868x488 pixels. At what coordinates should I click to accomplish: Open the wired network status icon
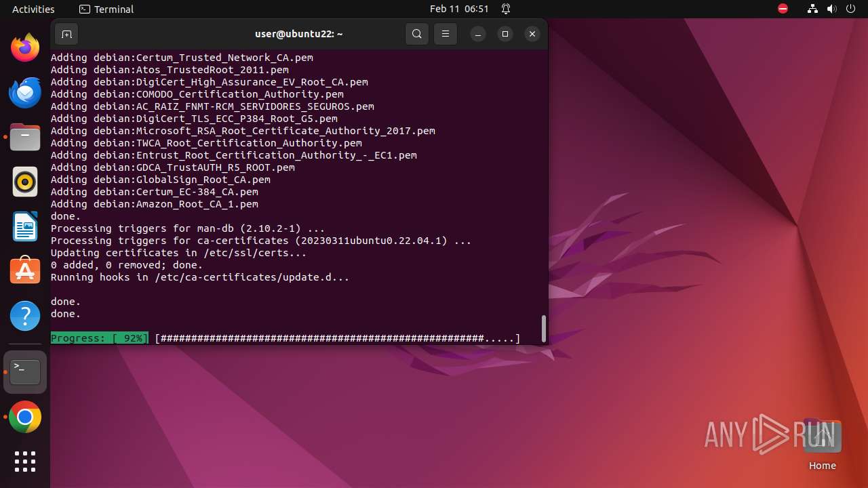click(813, 9)
